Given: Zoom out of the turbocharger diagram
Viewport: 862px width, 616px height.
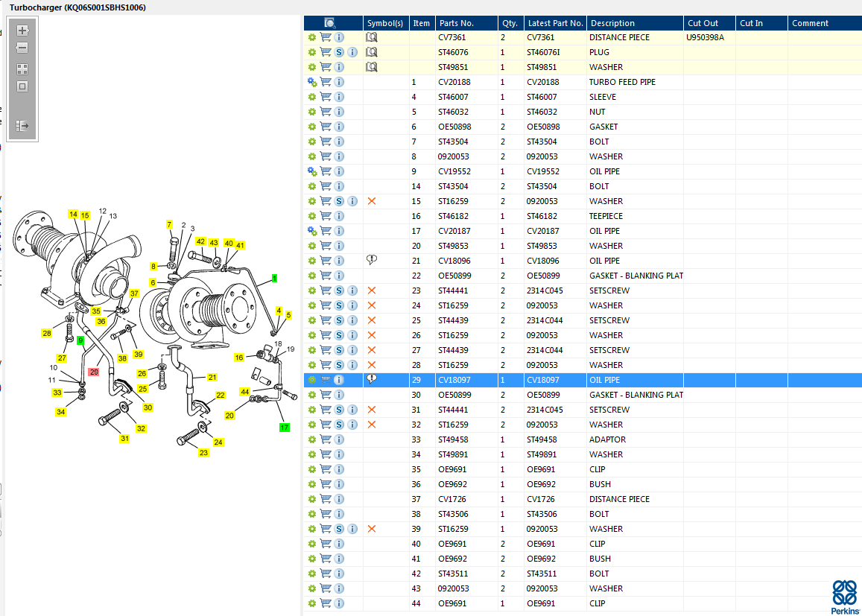Looking at the screenshot, I should click(x=22, y=48).
